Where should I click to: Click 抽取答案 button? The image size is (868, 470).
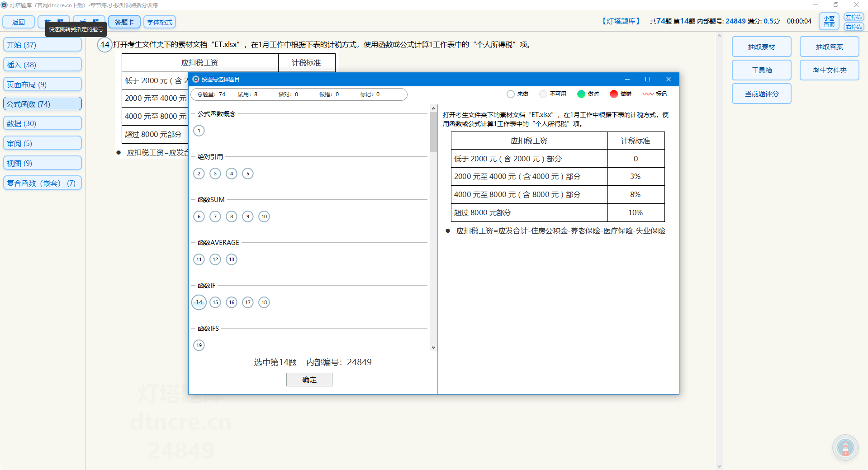coord(830,47)
